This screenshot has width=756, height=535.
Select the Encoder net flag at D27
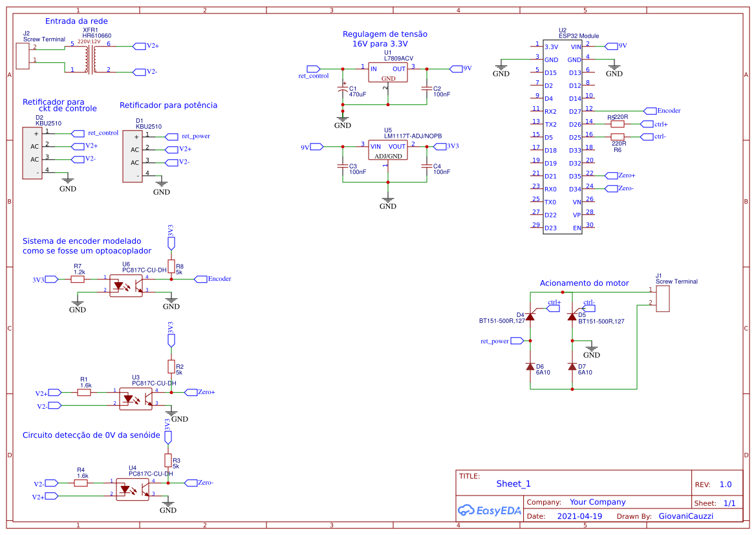point(662,111)
